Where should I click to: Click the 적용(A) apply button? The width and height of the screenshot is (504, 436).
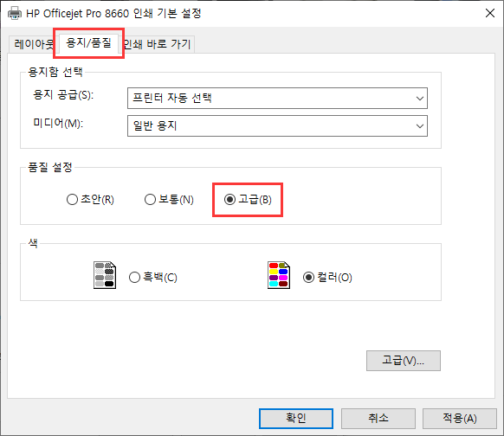460,419
